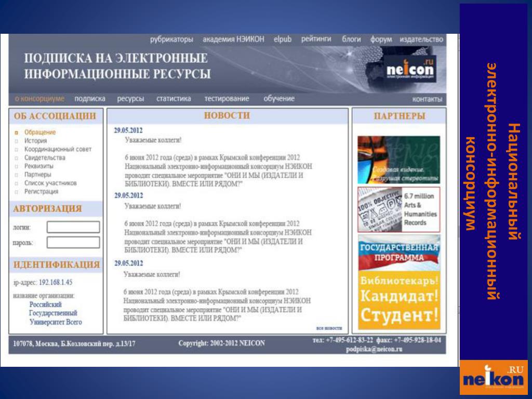
Task: Open Регистрация sidebar link
Action: (42, 192)
